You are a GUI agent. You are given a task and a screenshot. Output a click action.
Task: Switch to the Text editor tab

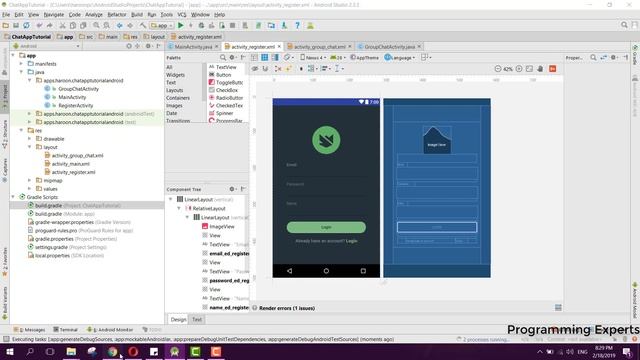click(197, 320)
